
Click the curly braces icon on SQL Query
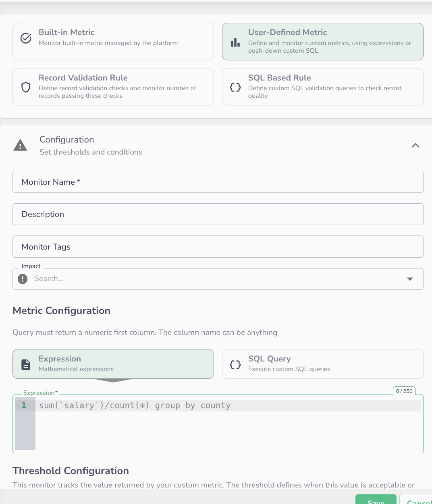[x=235, y=365]
